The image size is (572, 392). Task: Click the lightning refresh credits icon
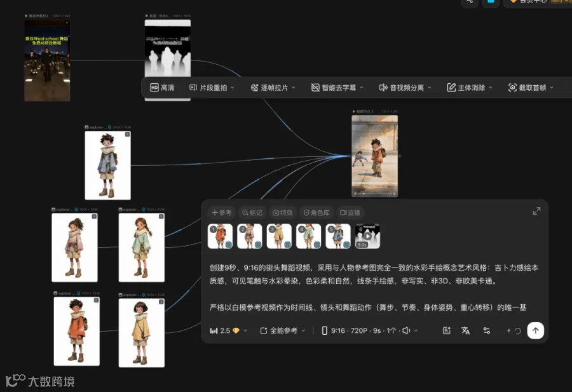[514, 331]
